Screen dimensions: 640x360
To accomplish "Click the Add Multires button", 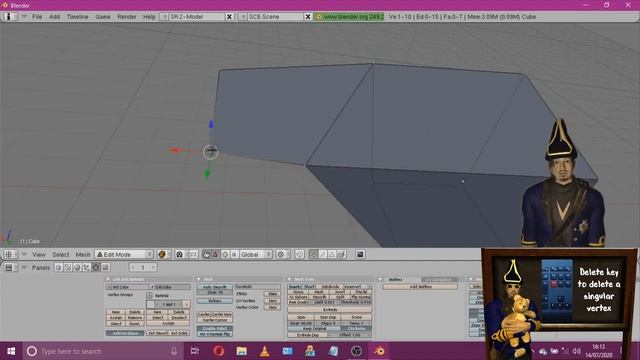I will pos(420,287).
